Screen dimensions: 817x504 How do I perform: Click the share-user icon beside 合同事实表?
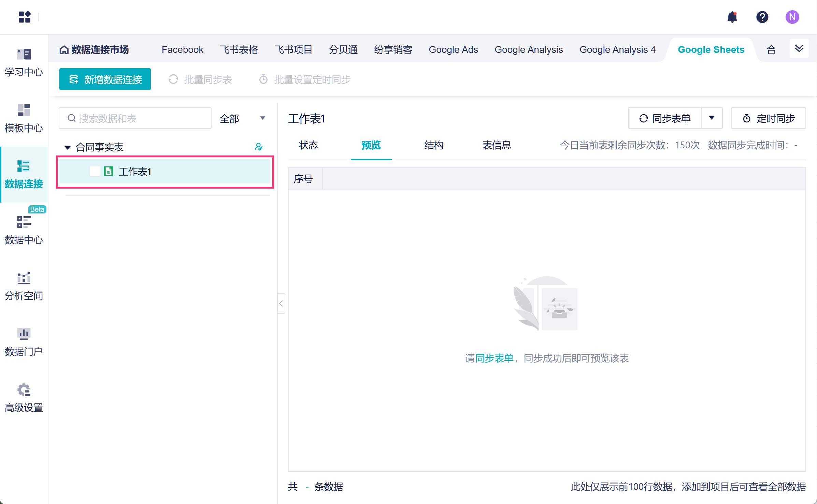pyautogui.click(x=259, y=147)
